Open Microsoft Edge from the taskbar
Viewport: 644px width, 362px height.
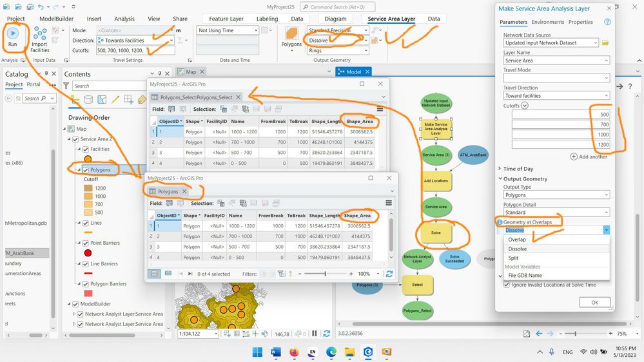331,352
